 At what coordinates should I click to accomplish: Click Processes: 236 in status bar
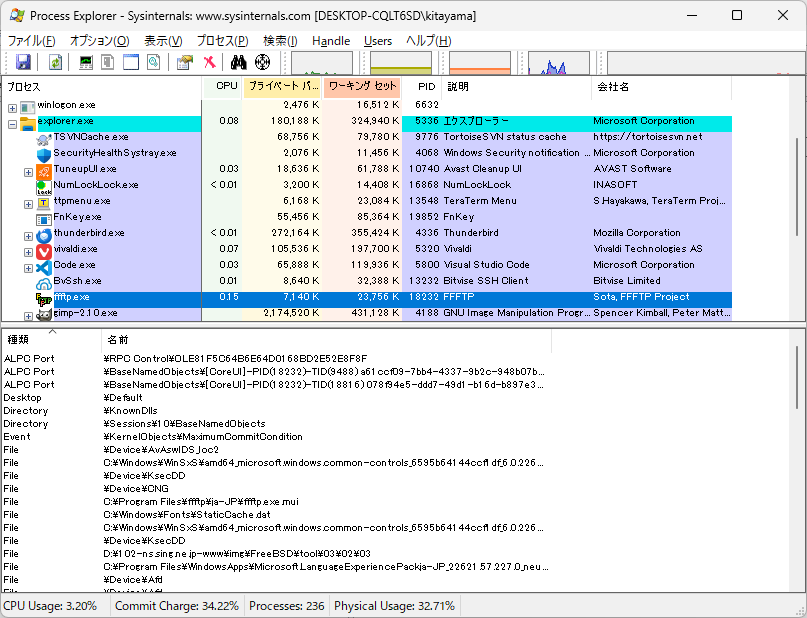(287, 606)
